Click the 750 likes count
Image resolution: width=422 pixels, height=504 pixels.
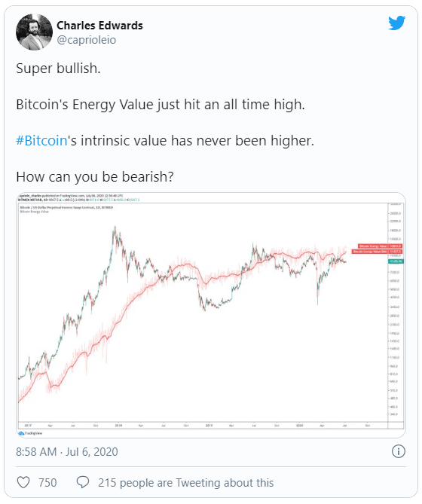(x=47, y=482)
